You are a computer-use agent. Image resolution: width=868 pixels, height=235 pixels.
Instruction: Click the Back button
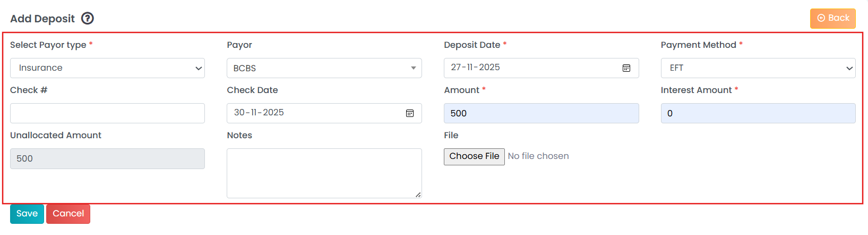[832, 18]
